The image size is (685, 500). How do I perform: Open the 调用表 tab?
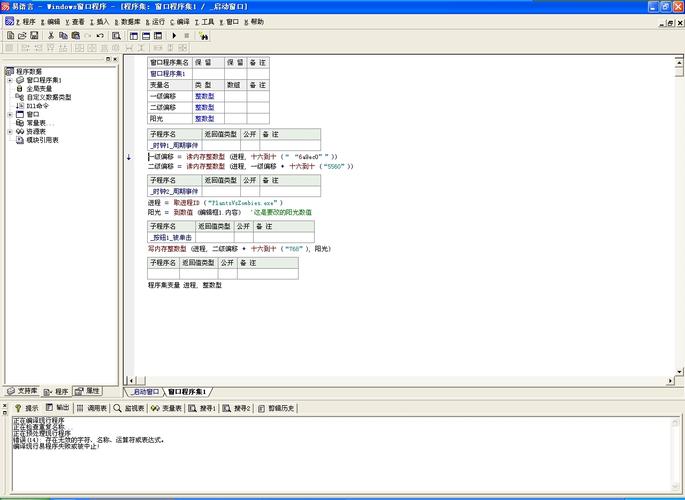tap(92, 408)
